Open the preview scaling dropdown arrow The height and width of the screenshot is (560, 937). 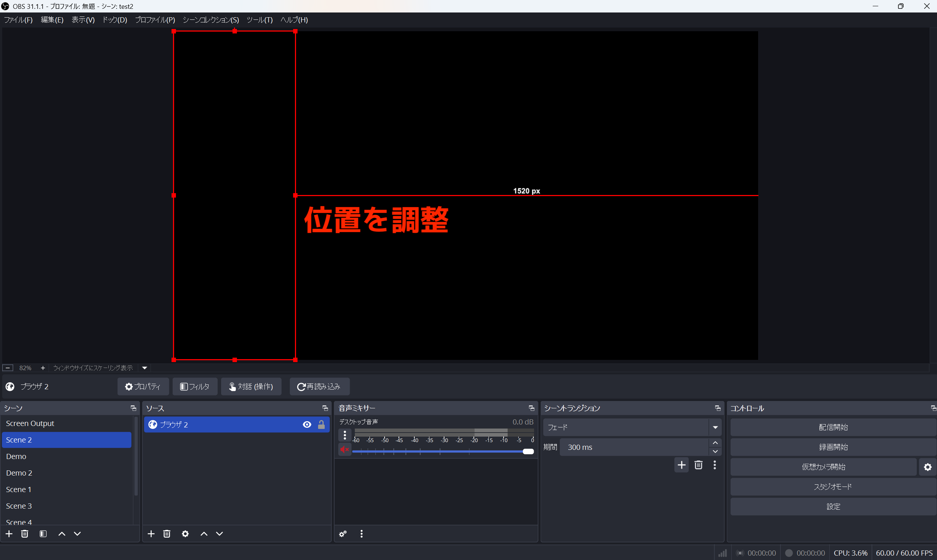(144, 368)
